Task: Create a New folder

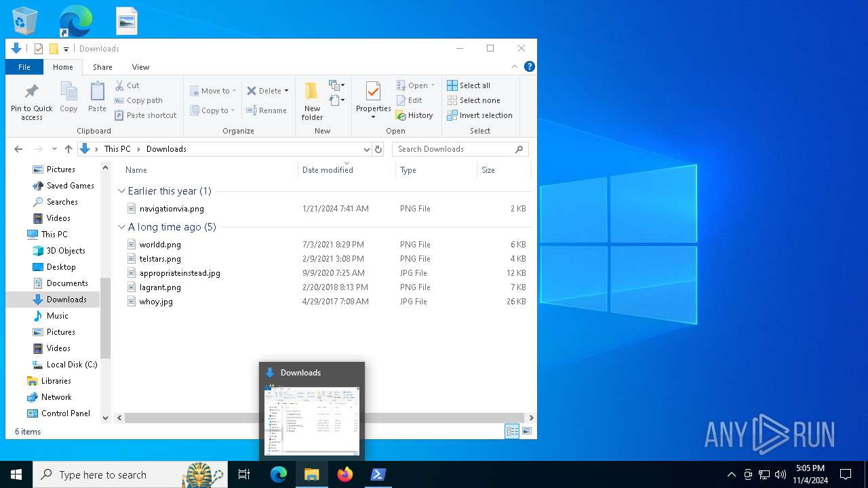Action: pyautogui.click(x=312, y=102)
